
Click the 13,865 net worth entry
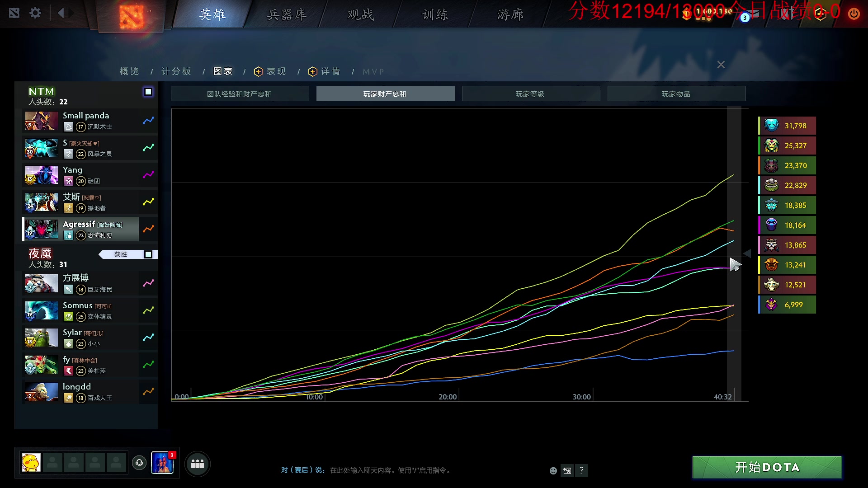pos(787,245)
